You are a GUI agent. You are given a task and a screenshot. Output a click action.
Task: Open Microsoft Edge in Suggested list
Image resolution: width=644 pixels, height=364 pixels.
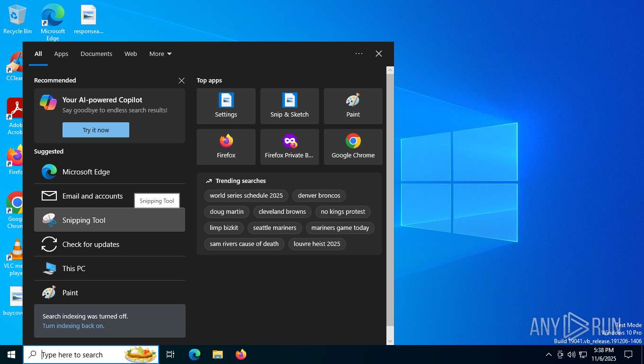(109, 172)
